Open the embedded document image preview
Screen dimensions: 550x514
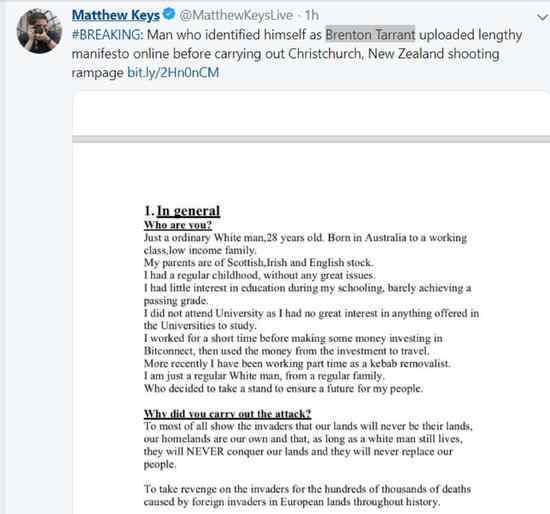click(x=311, y=302)
